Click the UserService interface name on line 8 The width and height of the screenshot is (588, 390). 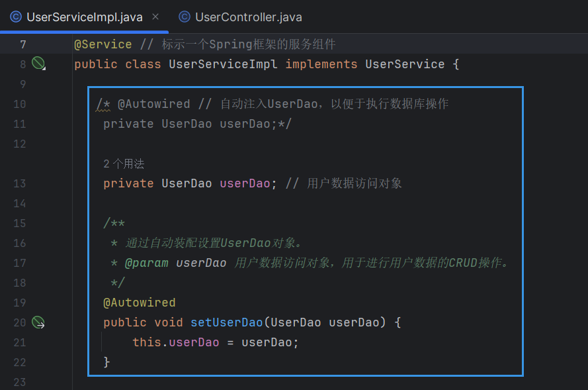(x=405, y=64)
